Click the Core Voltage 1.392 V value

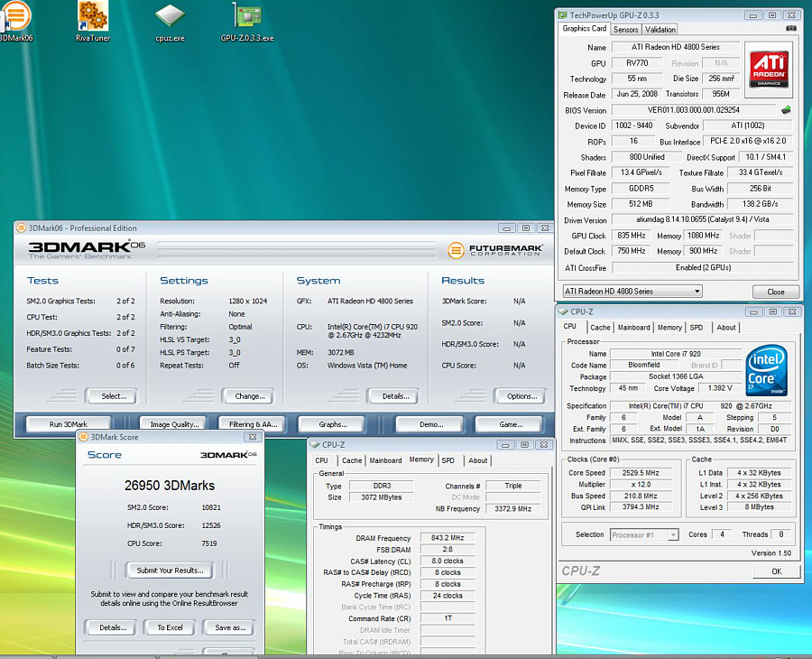tap(719, 387)
